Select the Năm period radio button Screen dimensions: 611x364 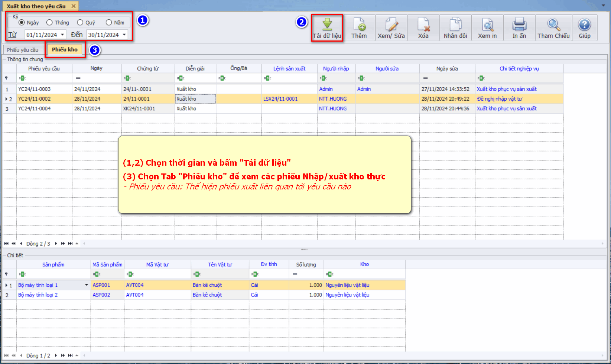click(109, 23)
